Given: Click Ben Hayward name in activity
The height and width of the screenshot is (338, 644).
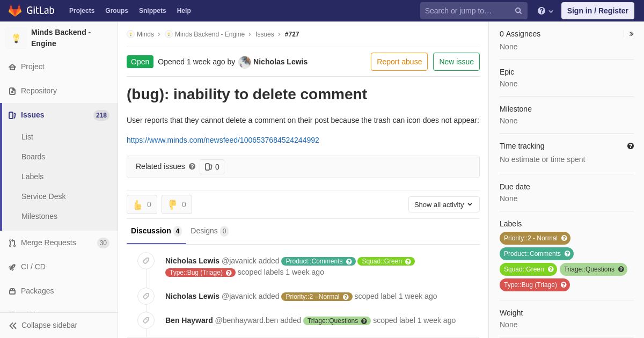Looking at the screenshot, I should point(189,320).
